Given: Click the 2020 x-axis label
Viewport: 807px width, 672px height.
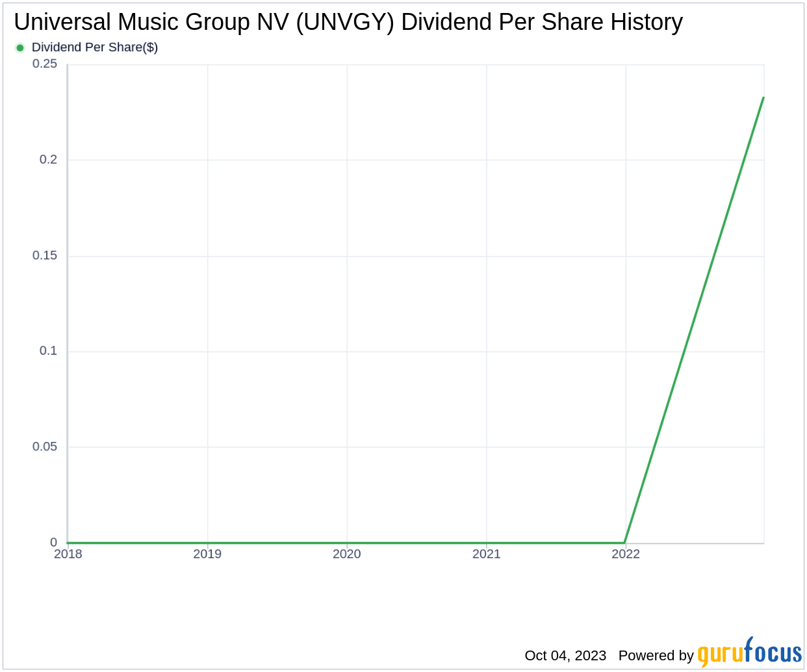Looking at the screenshot, I should [347, 554].
